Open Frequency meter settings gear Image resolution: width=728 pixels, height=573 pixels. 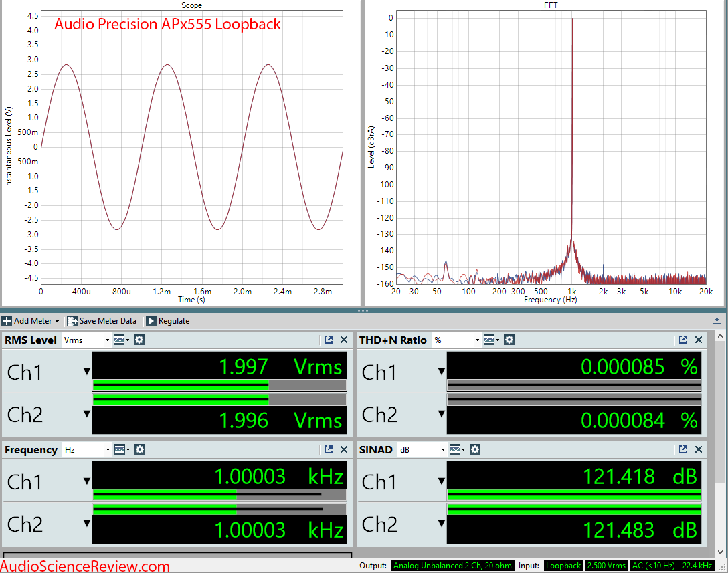140,449
